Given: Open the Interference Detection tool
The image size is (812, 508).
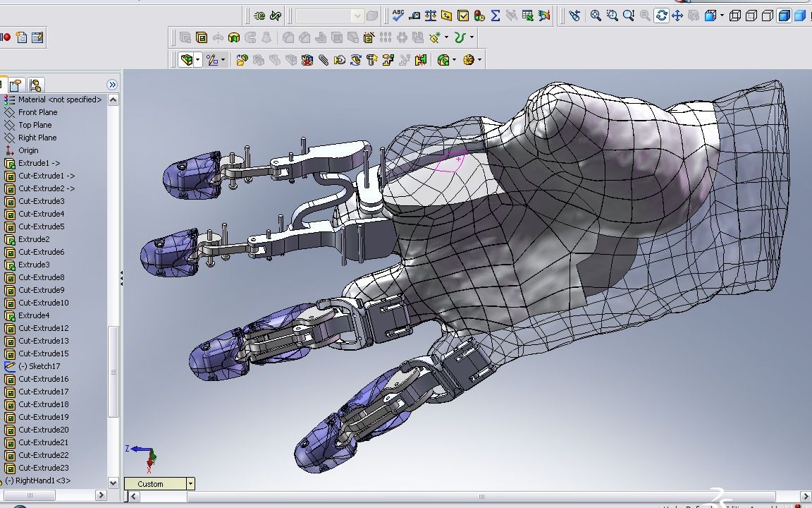Looking at the screenshot, I should pos(421,59).
